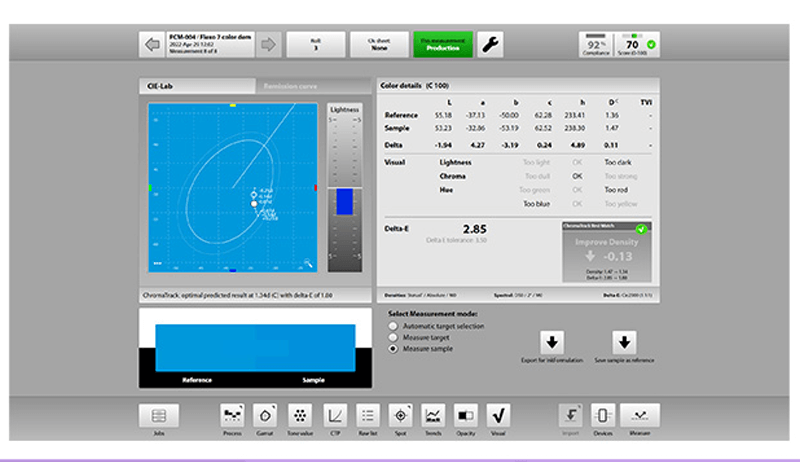Screen dimensions: 800x470
Task: Click the Save sample as reference arrow
Action: 624,343
